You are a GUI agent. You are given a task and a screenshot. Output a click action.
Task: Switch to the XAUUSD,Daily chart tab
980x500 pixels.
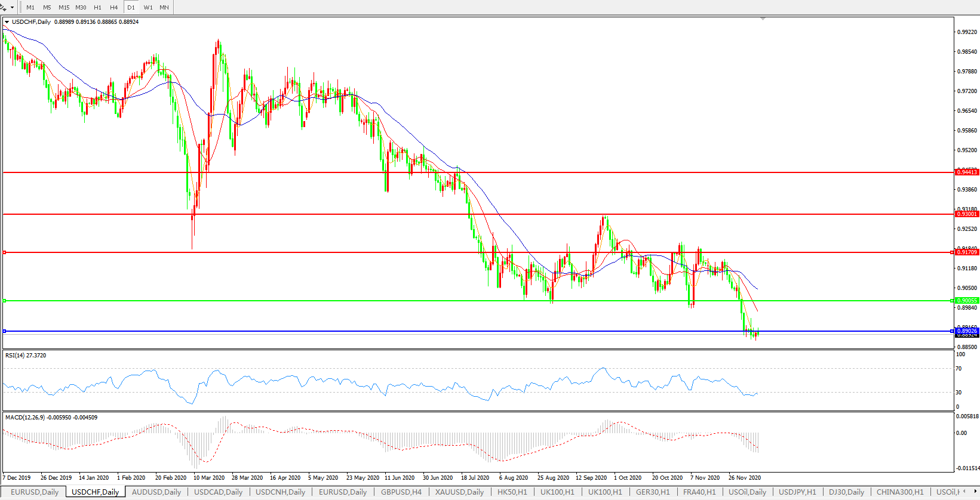point(459,492)
